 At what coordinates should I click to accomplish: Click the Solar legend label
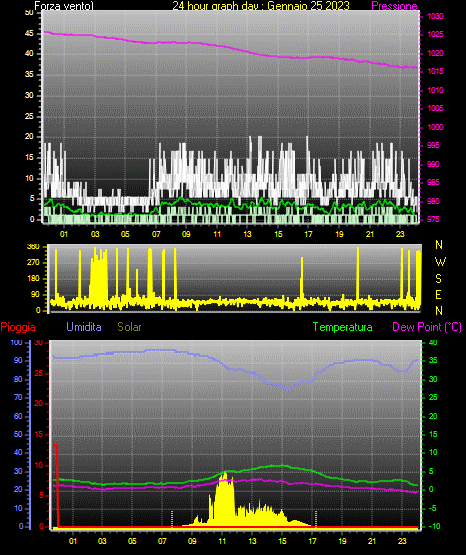pos(130,327)
